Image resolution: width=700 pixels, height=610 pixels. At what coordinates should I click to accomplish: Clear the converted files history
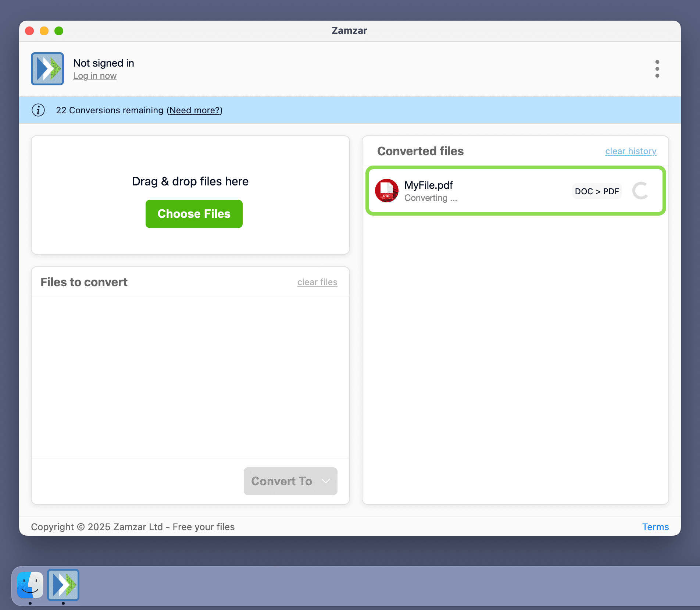point(631,151)
